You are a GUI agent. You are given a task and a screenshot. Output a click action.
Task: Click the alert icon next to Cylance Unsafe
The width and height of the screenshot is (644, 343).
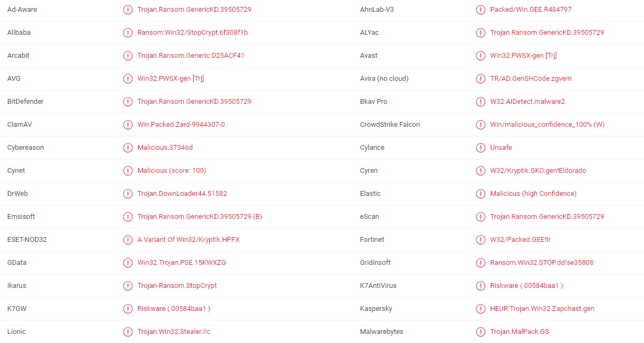480,148
